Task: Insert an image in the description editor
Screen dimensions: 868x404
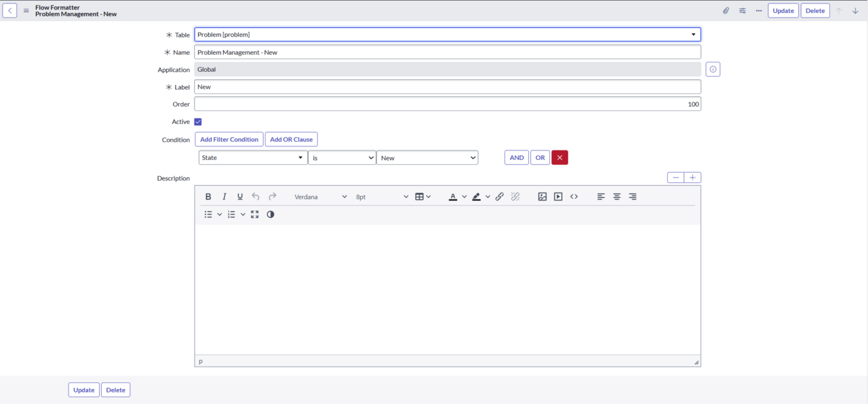Action: tap(542, 197)
